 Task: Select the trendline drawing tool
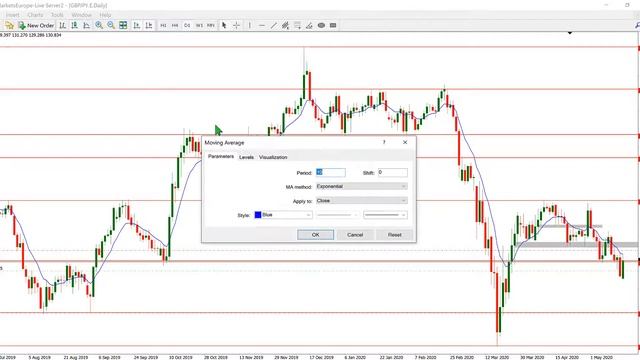pyautogui.click(x=273, y=25)
